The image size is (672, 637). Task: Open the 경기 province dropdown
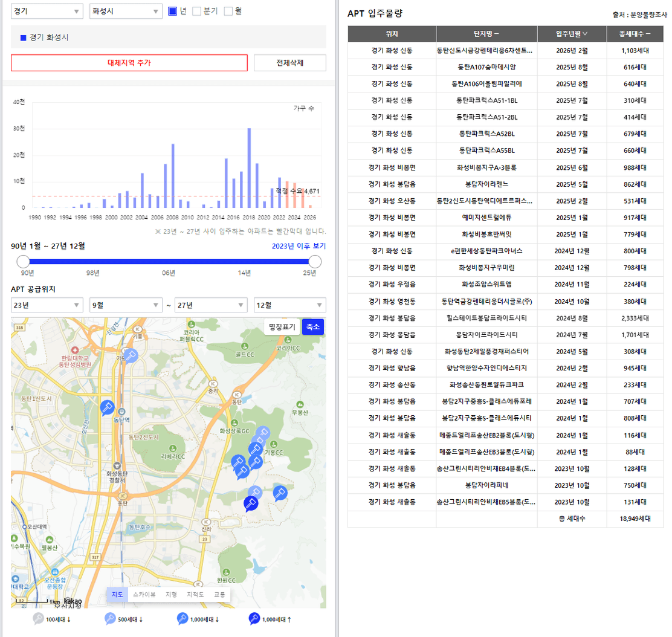pyautogui.click(x=47, y=11)
